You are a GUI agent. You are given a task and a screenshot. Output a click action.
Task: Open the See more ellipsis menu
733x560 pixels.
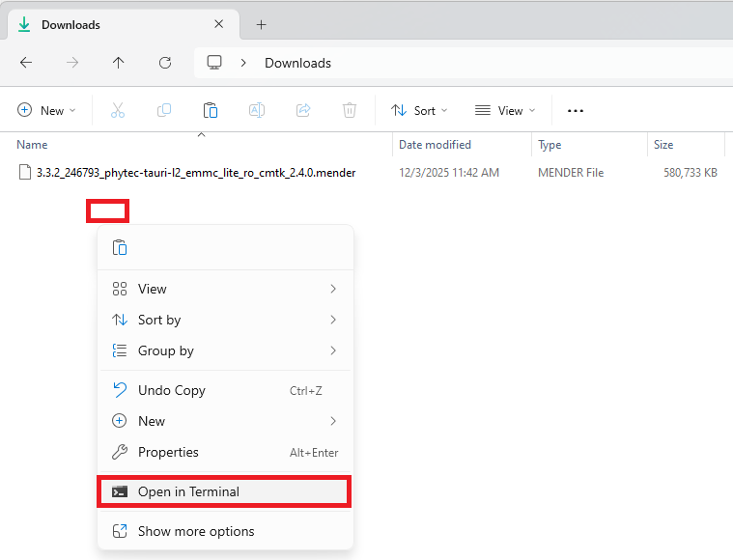tap(576, 111)
